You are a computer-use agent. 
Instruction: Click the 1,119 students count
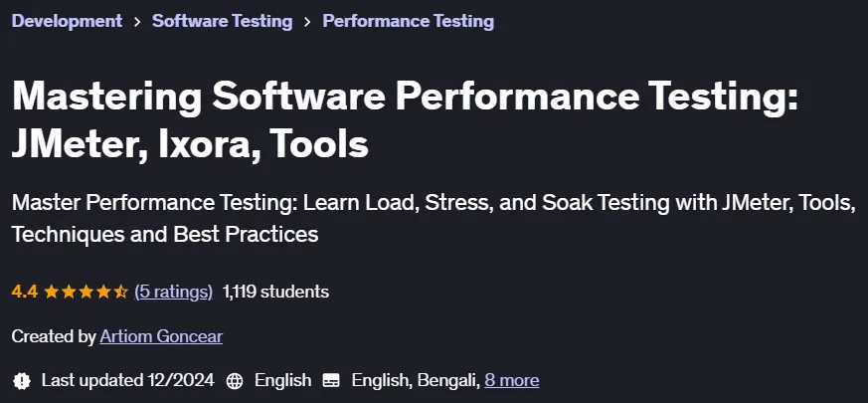point(275,292)
